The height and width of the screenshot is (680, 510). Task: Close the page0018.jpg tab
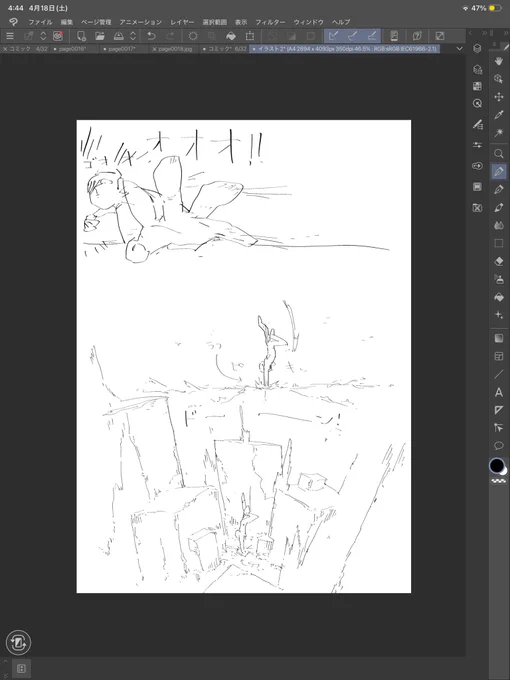coord(154,49)
